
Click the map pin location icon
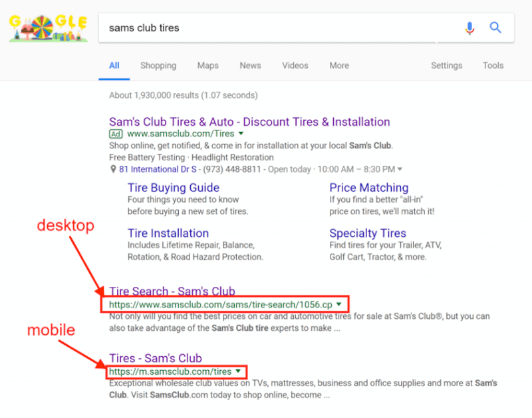click(113, 169)
